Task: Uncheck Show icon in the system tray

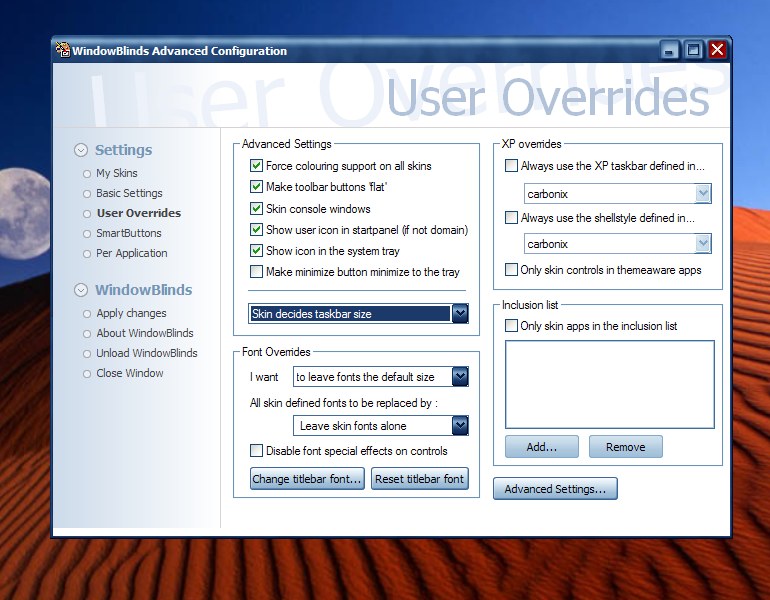Action: click(256, 251)
